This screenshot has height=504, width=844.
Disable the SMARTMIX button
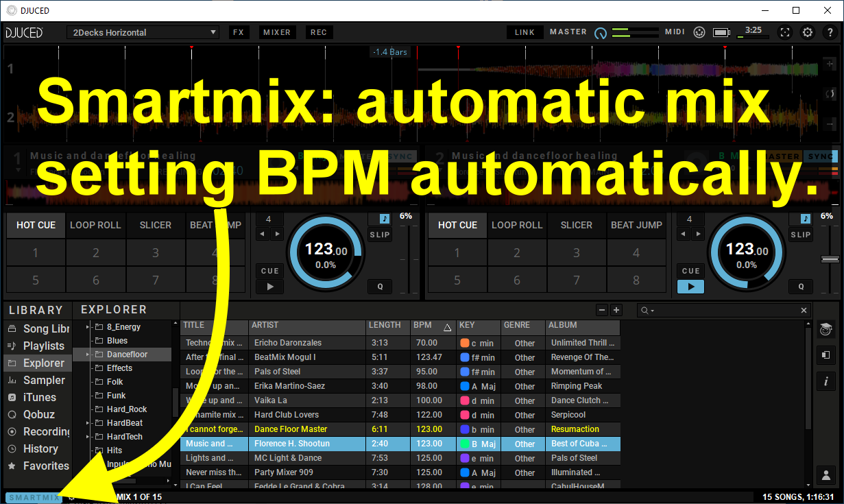pyautogui.click(x=34, y=498)
